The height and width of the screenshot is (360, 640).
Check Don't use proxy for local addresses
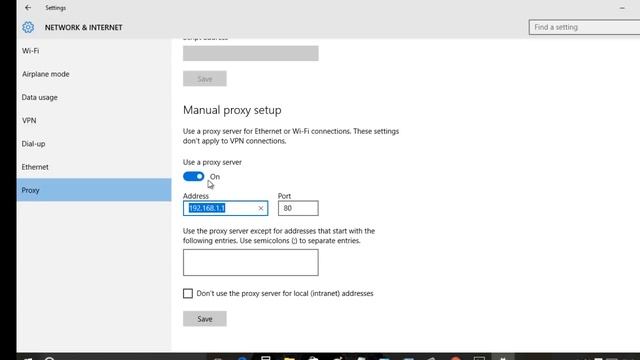(x=188, y=293)
